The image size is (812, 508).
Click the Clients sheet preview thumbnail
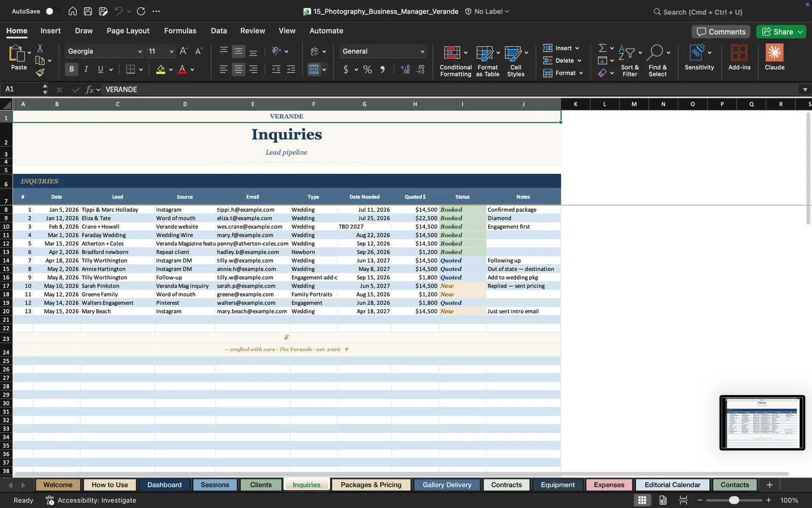[762, 423]
